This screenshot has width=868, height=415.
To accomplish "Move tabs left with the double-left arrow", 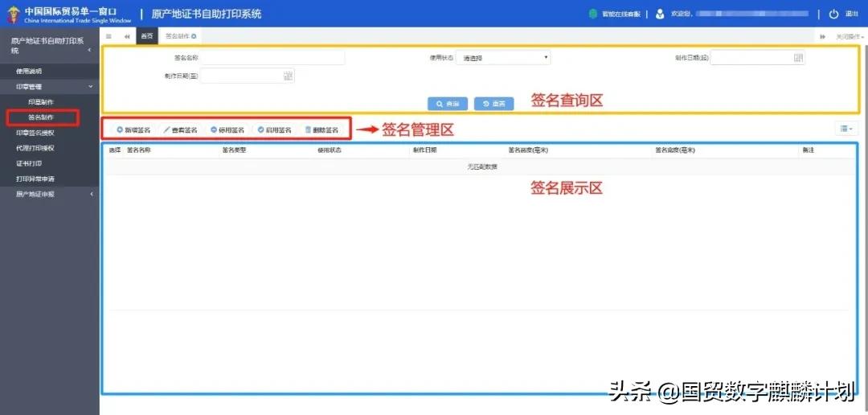I will click(127, 36).
